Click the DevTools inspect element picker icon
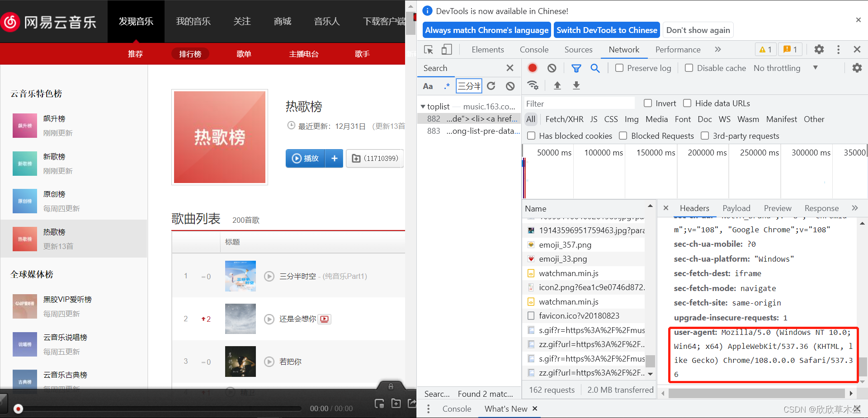Screen dimensions: 868x418 [429, 49]
